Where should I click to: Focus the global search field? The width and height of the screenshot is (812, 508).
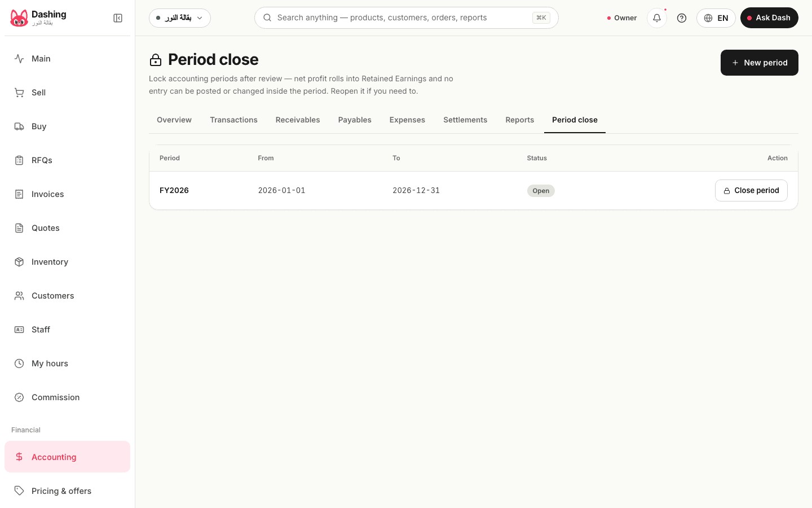point(407,18)
